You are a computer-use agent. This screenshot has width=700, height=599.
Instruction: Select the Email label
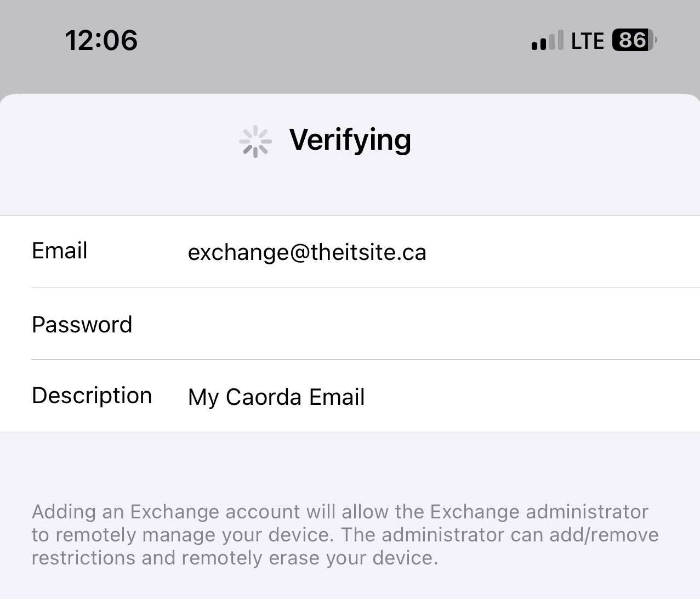point(60,251)
